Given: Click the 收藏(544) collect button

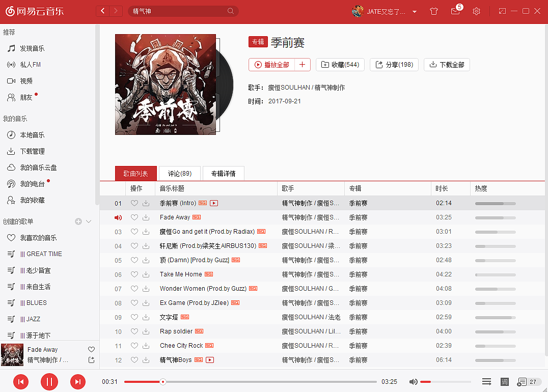Looking at the screenshot, I should (340, 65).
